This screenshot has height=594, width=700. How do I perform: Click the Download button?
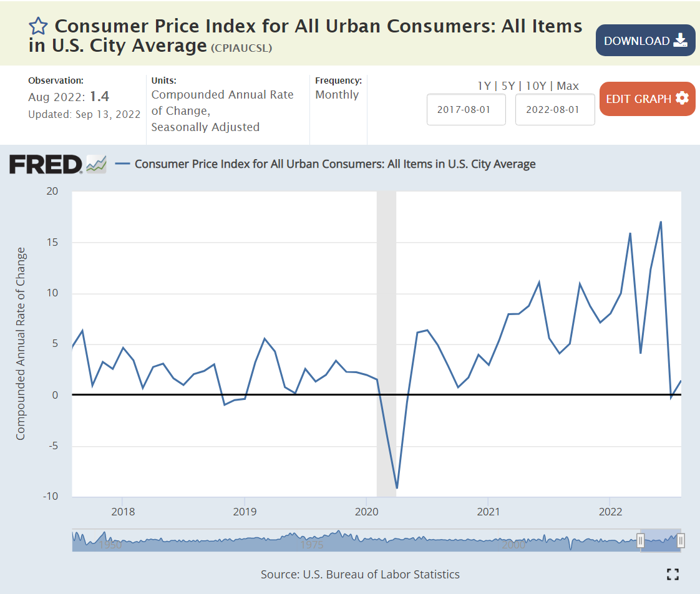coord(645,41)
